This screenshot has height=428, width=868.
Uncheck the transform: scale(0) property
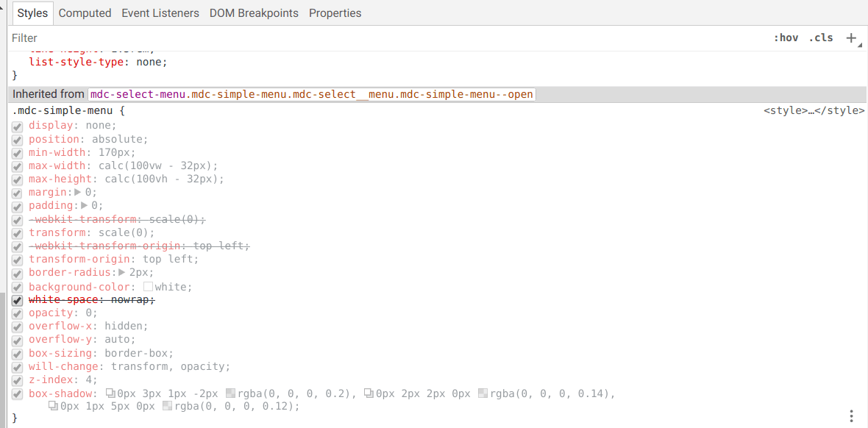pos(17,233)
